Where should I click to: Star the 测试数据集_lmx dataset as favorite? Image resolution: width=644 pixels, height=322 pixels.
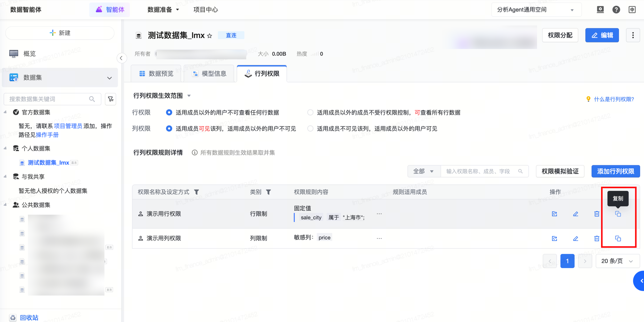pos(209,36)
